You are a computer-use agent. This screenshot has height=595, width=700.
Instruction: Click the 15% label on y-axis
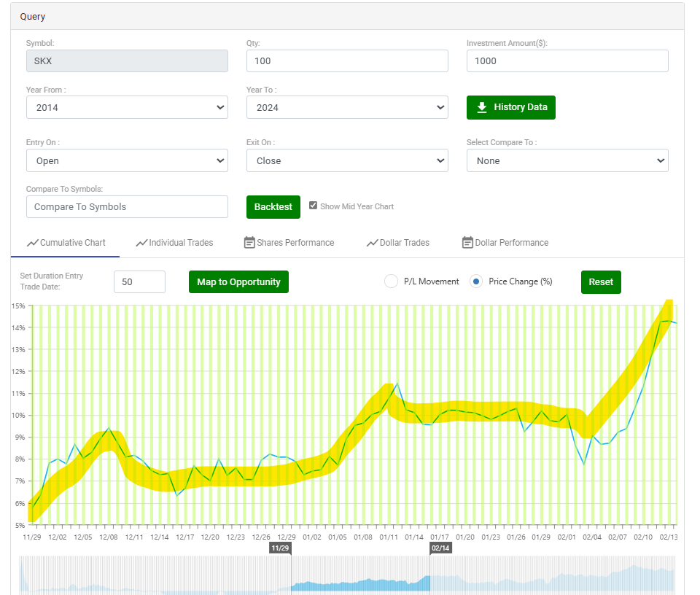[x=18, y=306]
